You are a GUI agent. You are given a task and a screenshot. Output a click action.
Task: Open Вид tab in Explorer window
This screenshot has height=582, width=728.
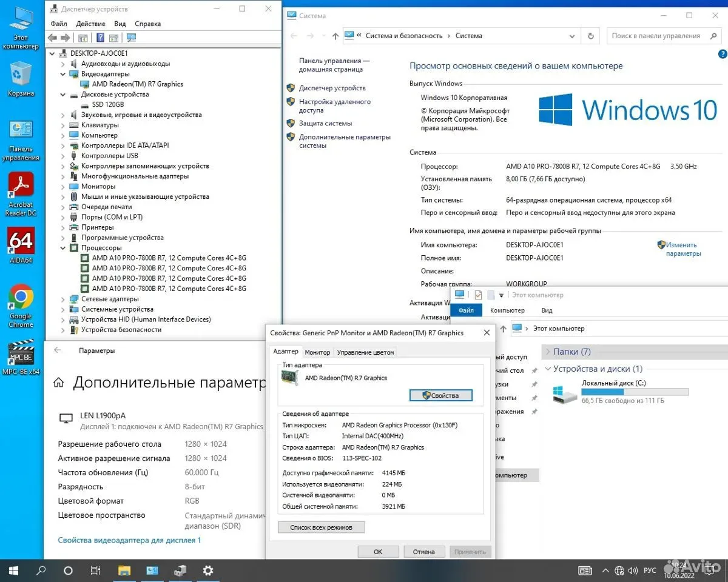(x=547, y=310)
